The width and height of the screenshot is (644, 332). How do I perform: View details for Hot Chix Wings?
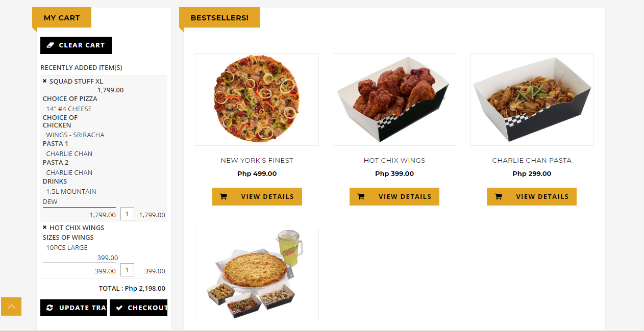tap(394, 196)
